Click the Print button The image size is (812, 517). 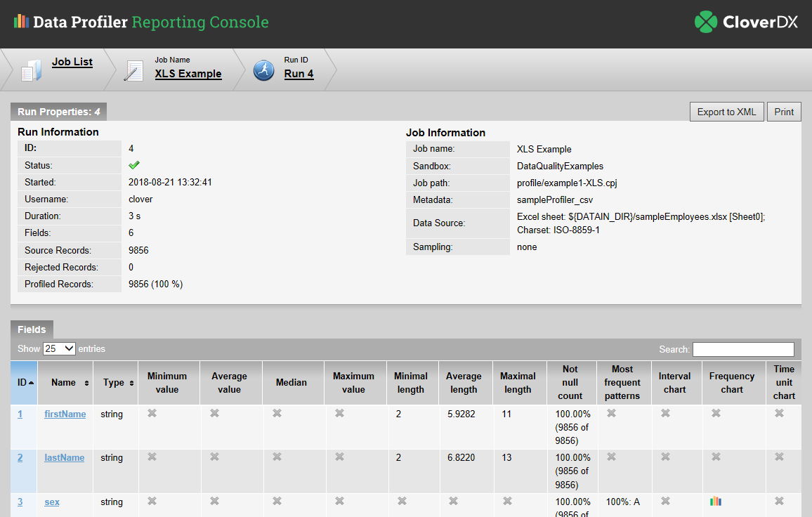point(784,112)
